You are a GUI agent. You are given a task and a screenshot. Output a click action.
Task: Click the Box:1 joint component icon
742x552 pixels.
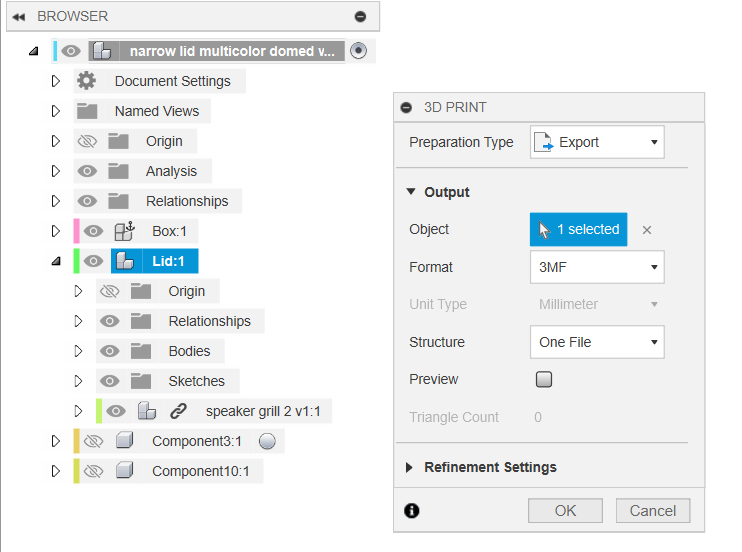125,231
